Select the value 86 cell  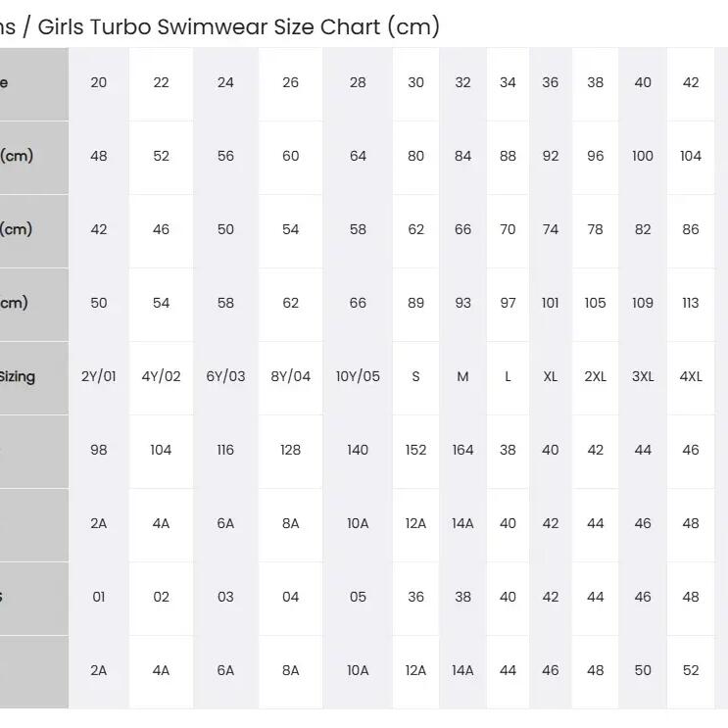(x=691, y=231)
